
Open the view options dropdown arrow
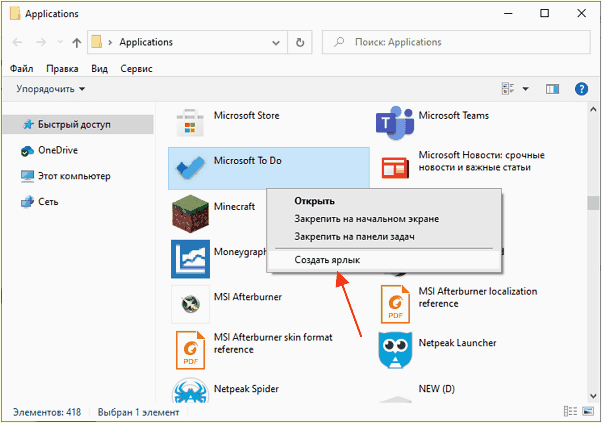525,89
